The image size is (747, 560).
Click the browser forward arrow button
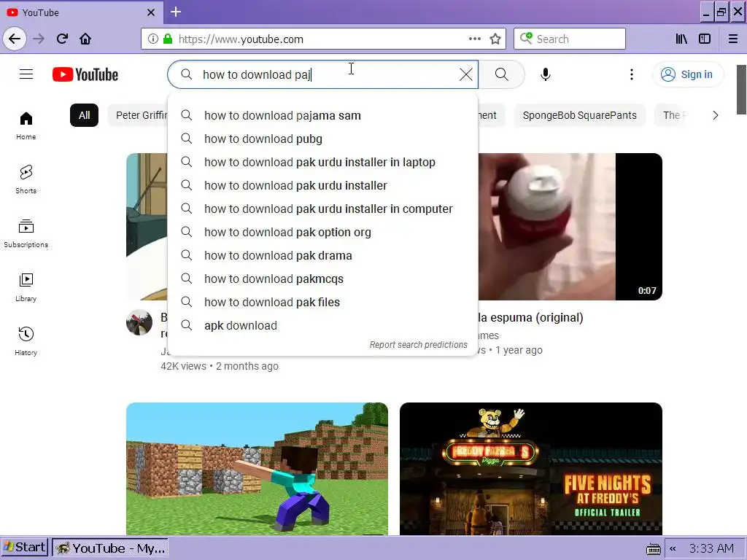coord(39,39)
